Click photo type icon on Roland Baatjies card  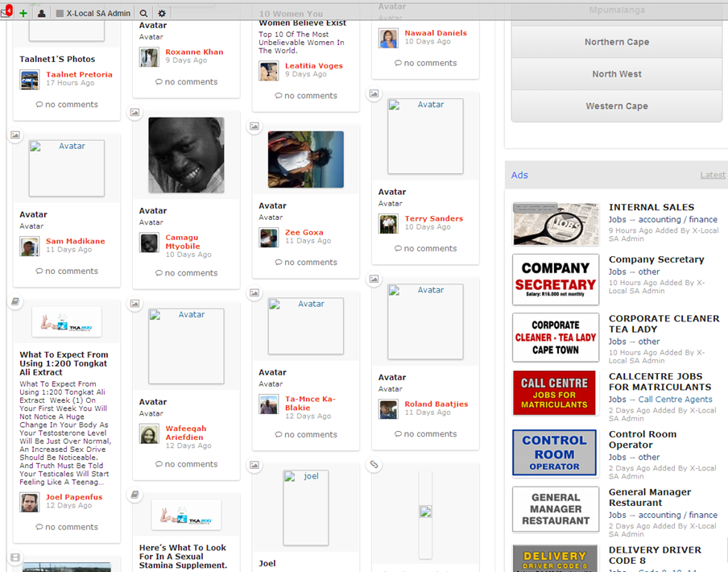click(x=374, y=279)
